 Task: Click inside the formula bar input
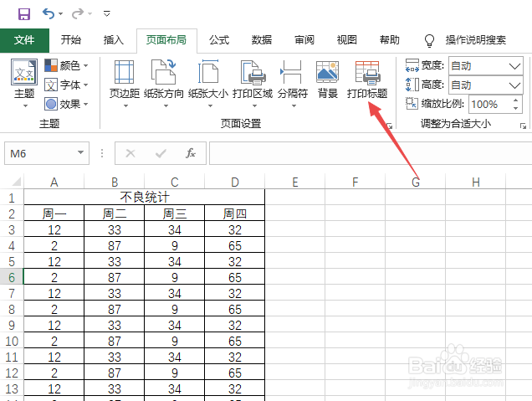(x=371, y=153)
